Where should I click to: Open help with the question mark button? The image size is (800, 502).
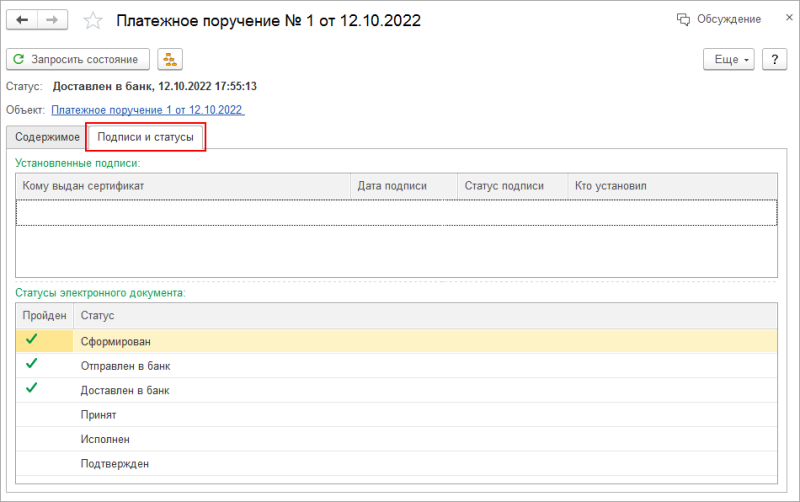point(774,60)
